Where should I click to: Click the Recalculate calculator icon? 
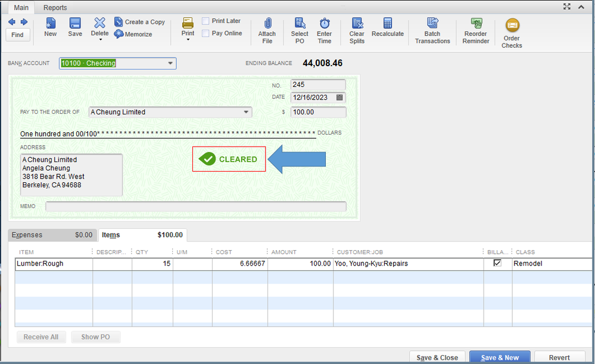click(387, 23)
